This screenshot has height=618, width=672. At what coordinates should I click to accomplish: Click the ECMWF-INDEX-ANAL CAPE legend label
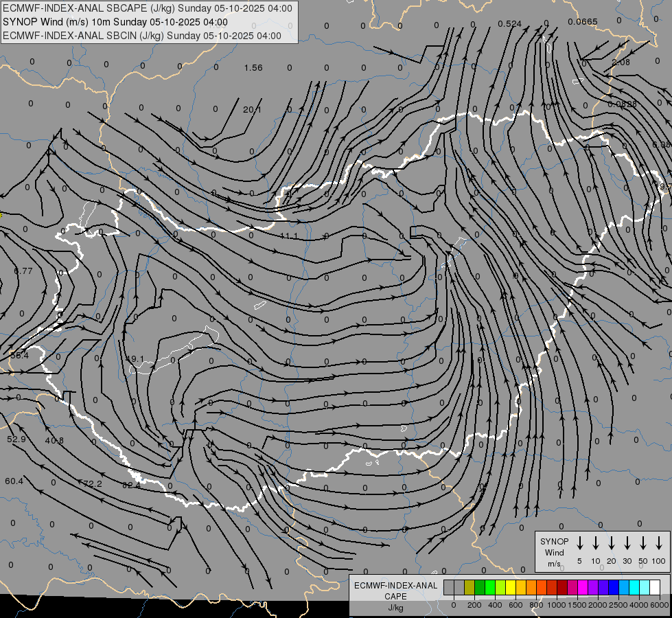click(x=395, y=591)
